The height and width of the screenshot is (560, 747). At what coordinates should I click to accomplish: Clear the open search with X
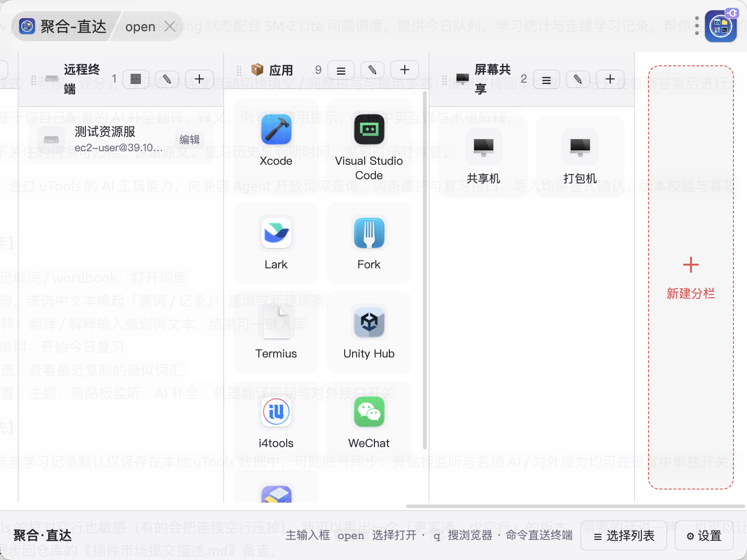(x=170, y=27)
